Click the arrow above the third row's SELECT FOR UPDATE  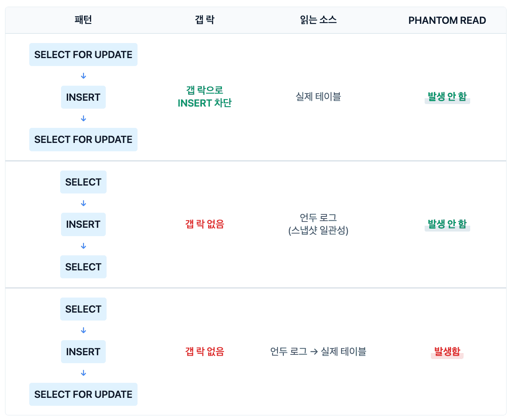[83, 373]
